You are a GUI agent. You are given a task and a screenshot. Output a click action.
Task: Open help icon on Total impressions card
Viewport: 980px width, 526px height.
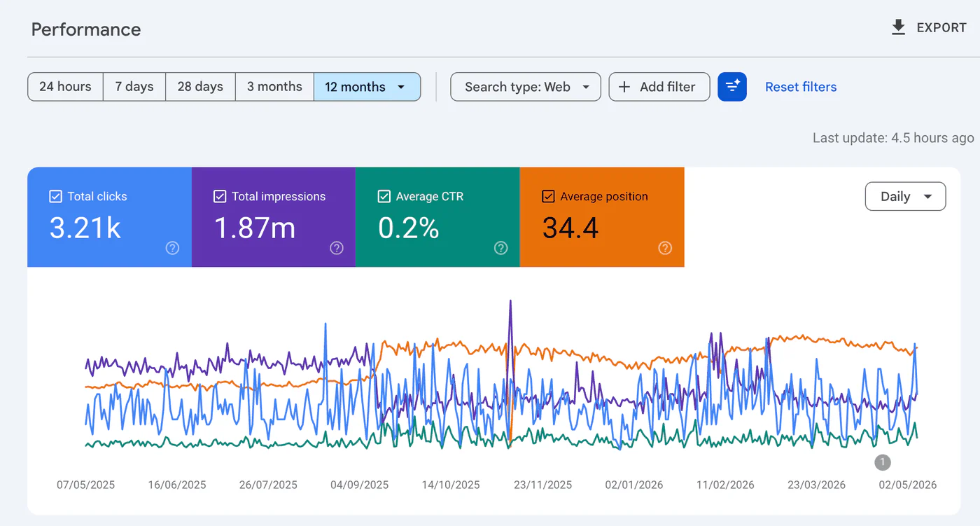coord(337,248)
